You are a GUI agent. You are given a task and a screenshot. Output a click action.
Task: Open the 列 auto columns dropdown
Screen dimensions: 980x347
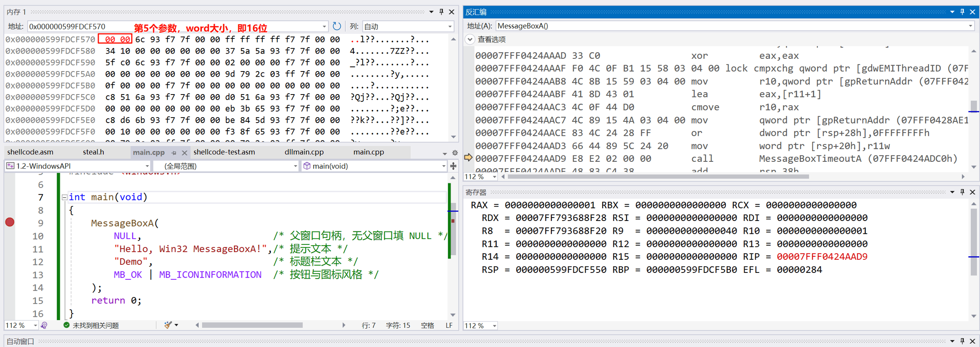click(450, 27)
